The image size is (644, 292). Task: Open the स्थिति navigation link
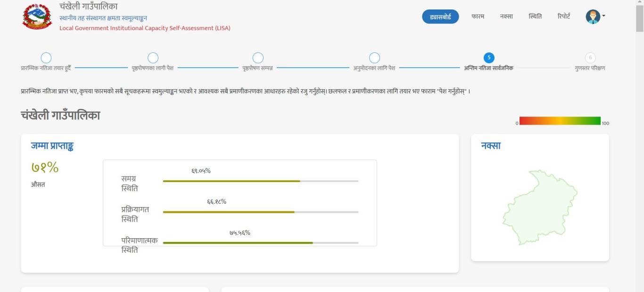click(535, 17)
